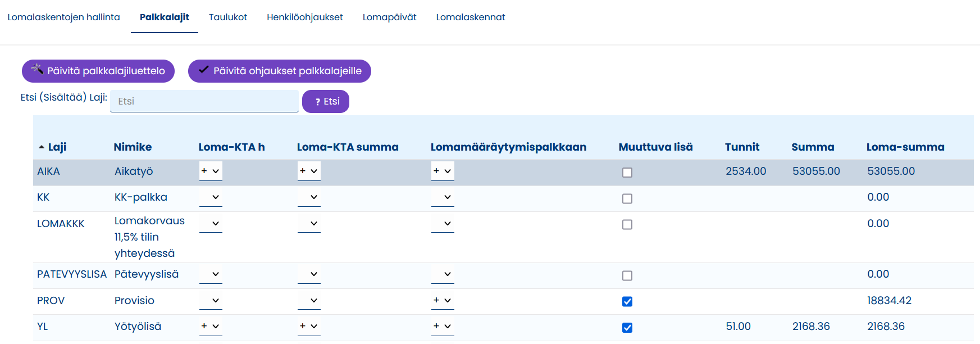This screenshot has width=980, height=344.
Task: Click the KK-palkka nimike cell
Action: (141, 197)
